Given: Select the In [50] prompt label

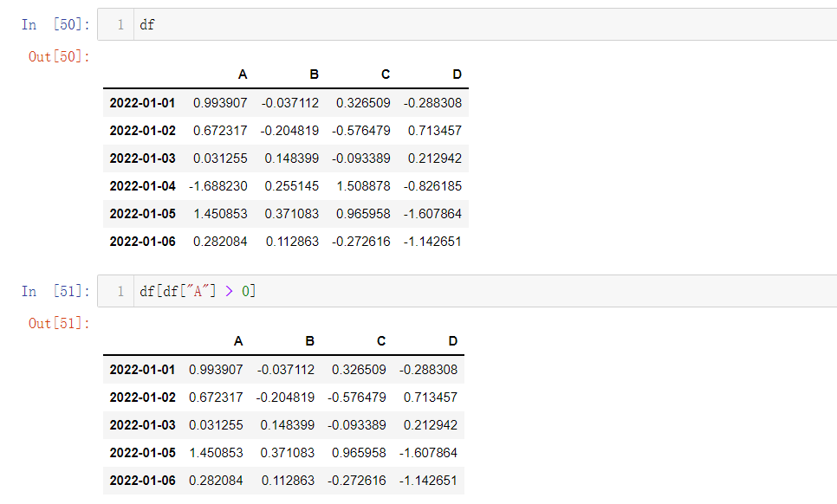Looking at the screenshot, I should 55,24.
